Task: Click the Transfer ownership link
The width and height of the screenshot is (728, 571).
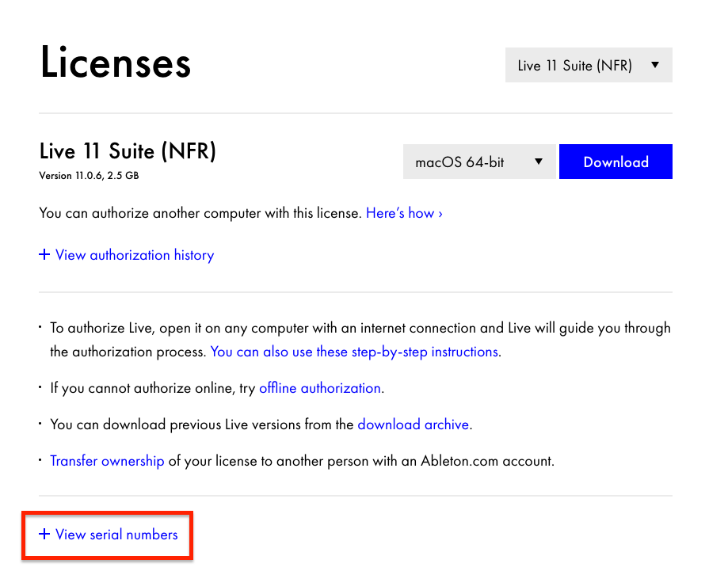Action: pos(107,461)
